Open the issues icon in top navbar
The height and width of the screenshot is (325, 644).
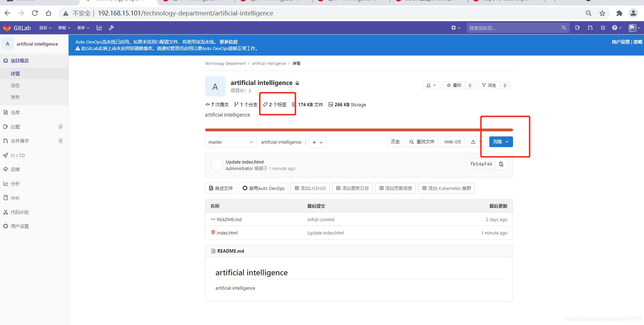tap(577, 28)
